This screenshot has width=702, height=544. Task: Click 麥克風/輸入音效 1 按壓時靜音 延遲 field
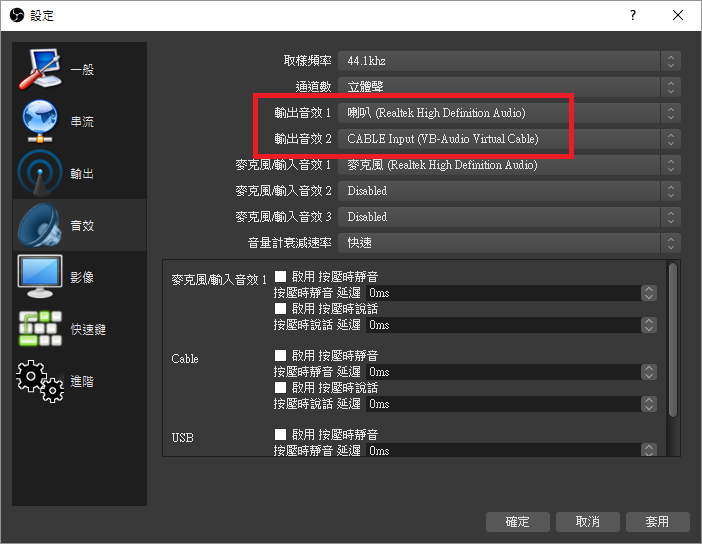[504, 293]
